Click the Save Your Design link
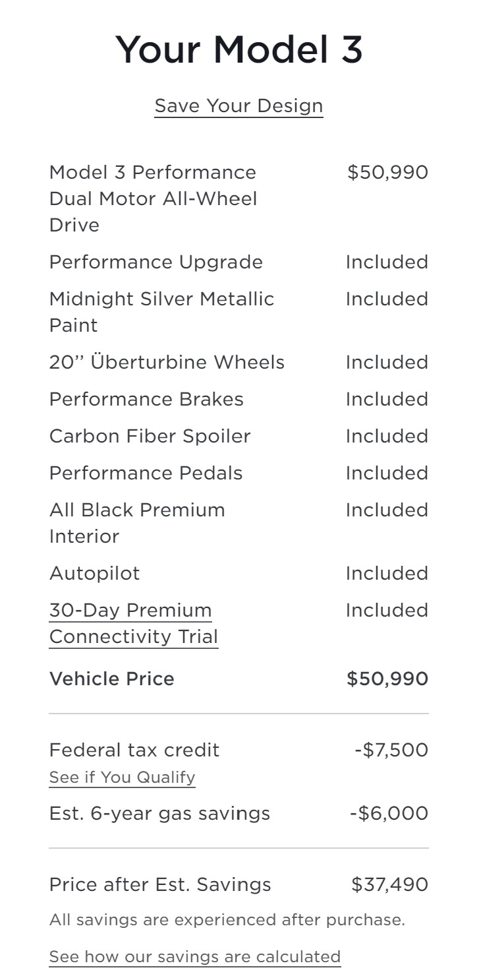477x980 pixels. 238,106
